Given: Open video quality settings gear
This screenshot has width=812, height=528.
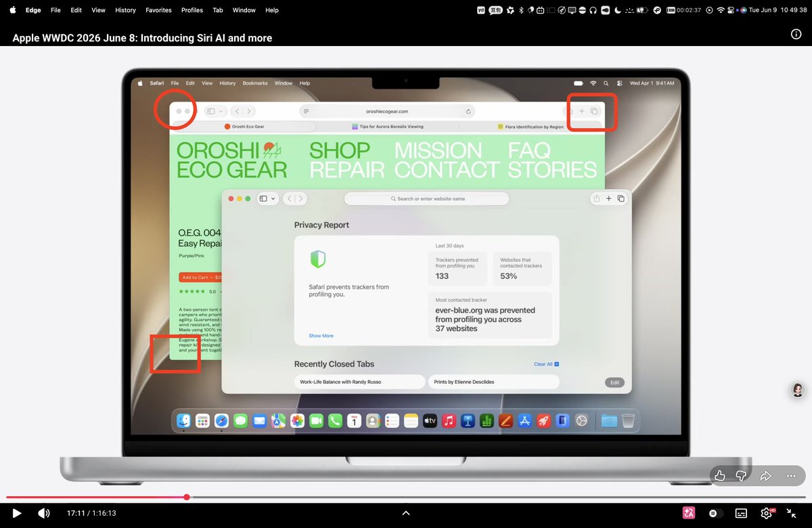Looking at the screenshot, I should [x=767, y=513].
